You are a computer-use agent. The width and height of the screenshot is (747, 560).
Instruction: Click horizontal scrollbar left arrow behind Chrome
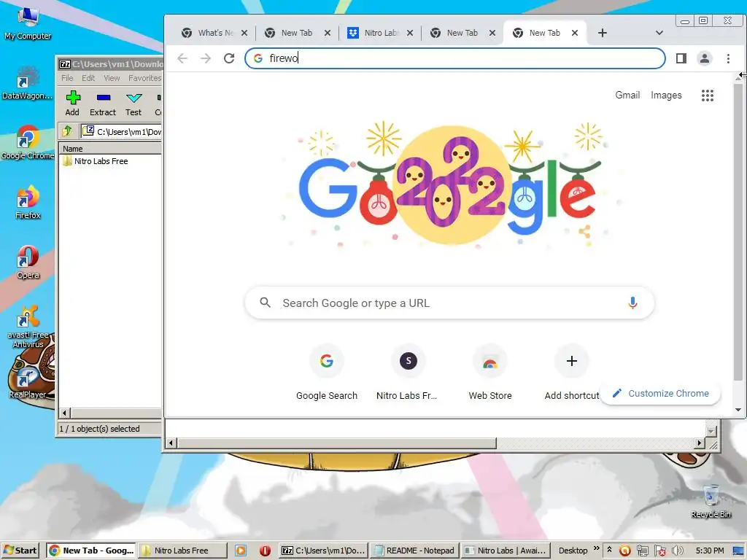tap(171, 443)
